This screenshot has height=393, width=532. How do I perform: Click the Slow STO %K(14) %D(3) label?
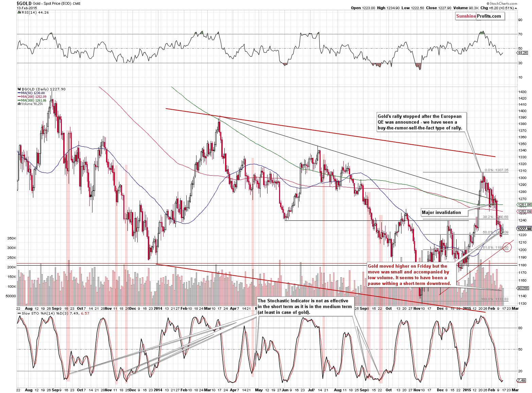[53, 313]
